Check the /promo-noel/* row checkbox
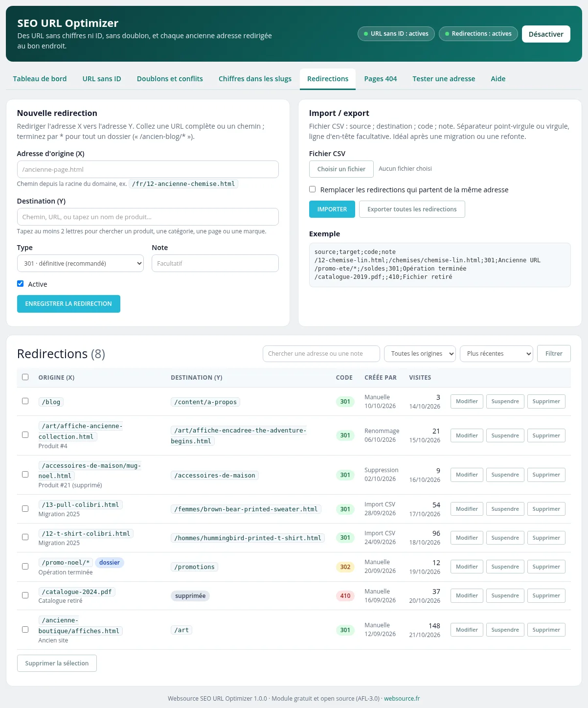Image resolution: width=588 pixels, height=708 pixels. click(25, 567)
